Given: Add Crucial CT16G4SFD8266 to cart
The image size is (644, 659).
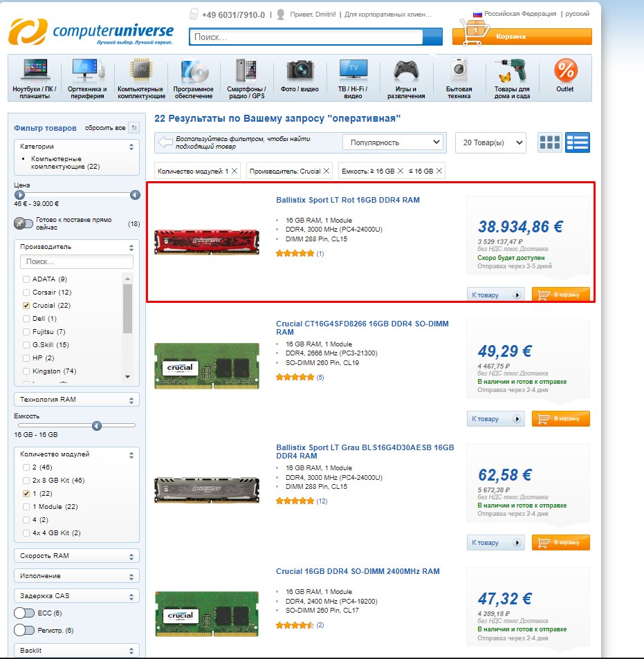Looking at the screenshot, I should coord(561,418).
